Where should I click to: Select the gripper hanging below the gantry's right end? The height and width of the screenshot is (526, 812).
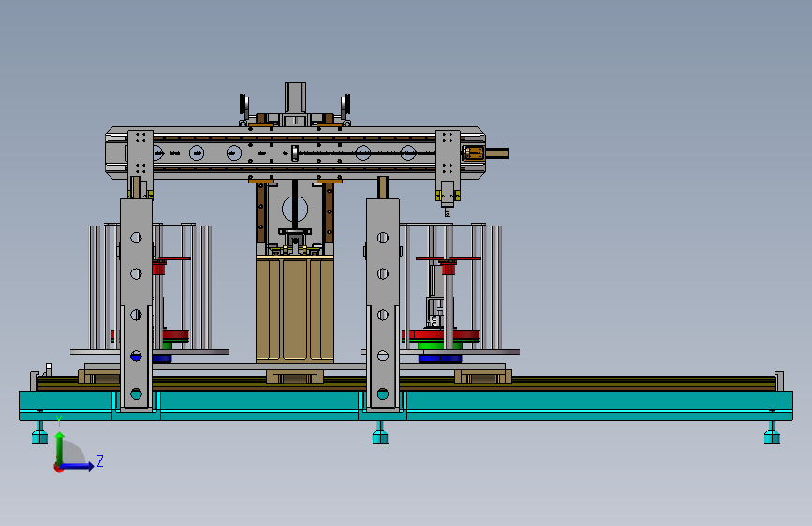point(448,198)
